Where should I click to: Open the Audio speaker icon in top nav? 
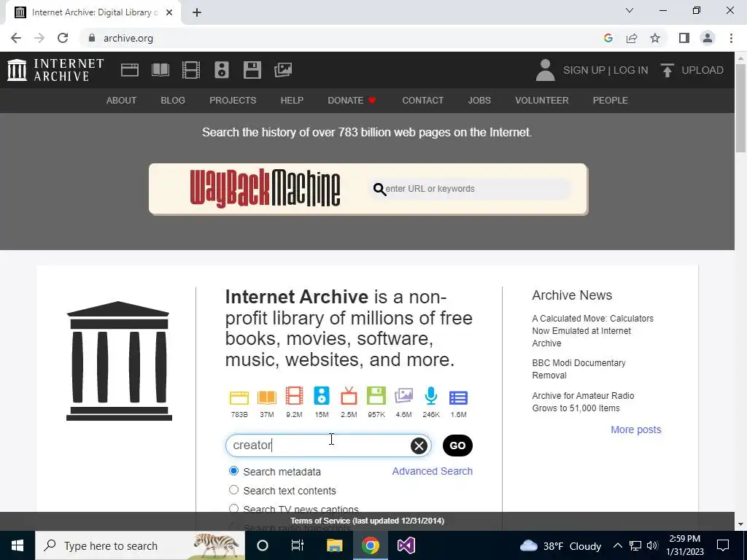tap(222, 70)
